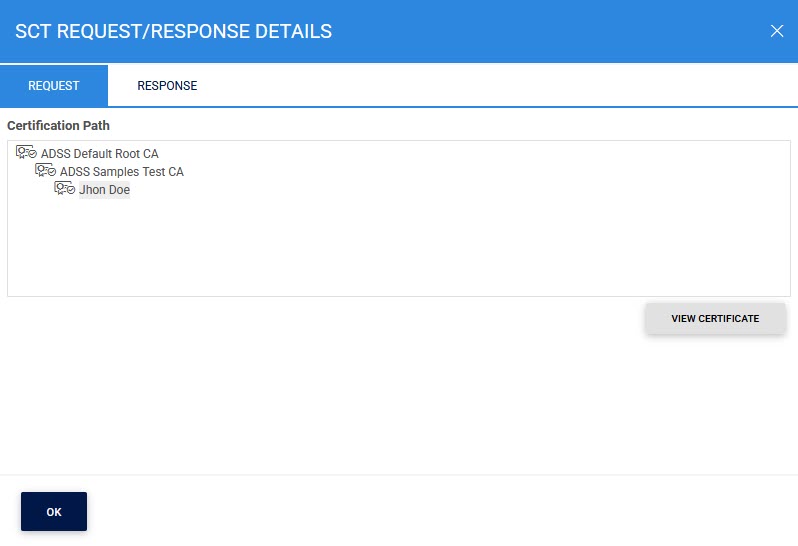Click empty space inside certification path box
The height and width of the screenshot is (546, 798).
point(400,250)
